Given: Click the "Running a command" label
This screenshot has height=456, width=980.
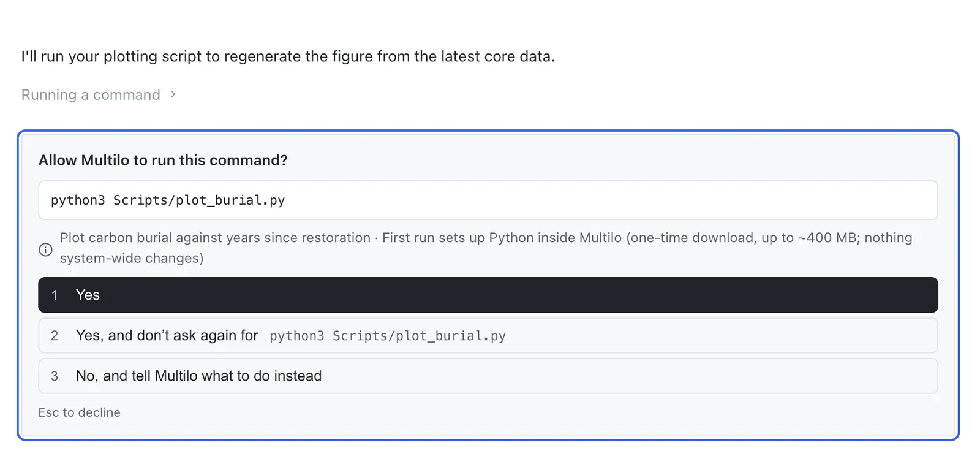Looking at the screenshot, I should [x=91, y=95].
